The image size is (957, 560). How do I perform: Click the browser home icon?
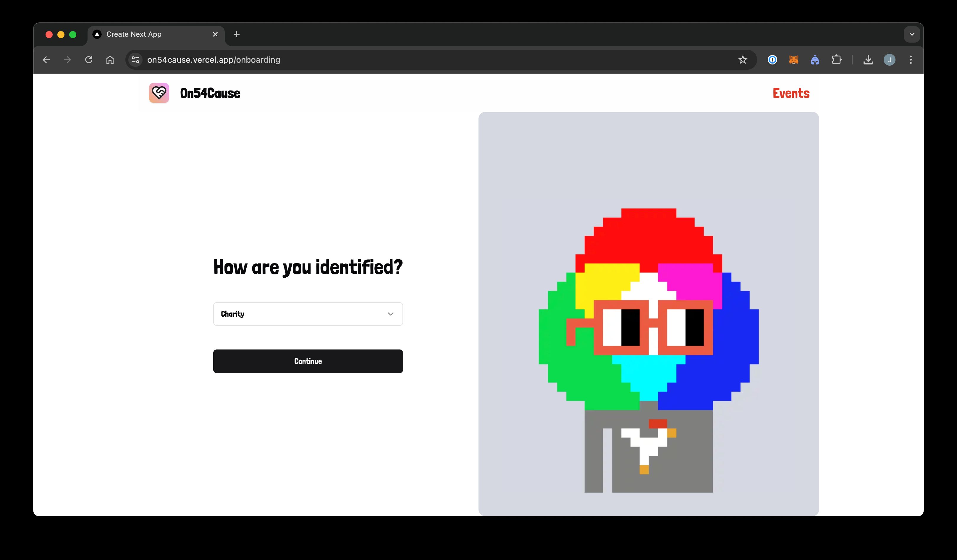(x=111, y=60)
